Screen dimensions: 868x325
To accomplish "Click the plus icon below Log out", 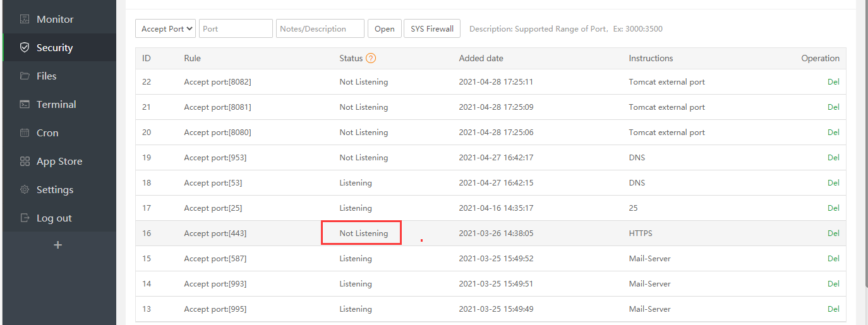I will [58, 245].
